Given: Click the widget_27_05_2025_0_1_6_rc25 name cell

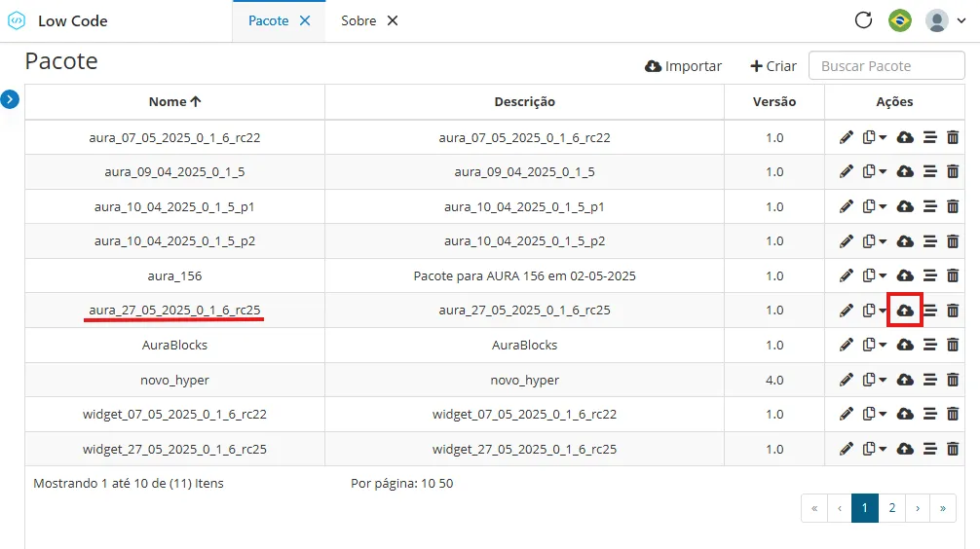Looking at the screenshot, I should click(x=174, y=449).
